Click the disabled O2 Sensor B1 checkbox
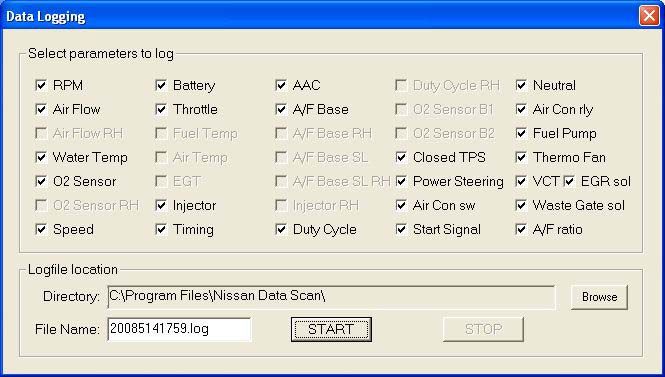Image resolution: width=665 pixels, height=377 pixels. 401,109
